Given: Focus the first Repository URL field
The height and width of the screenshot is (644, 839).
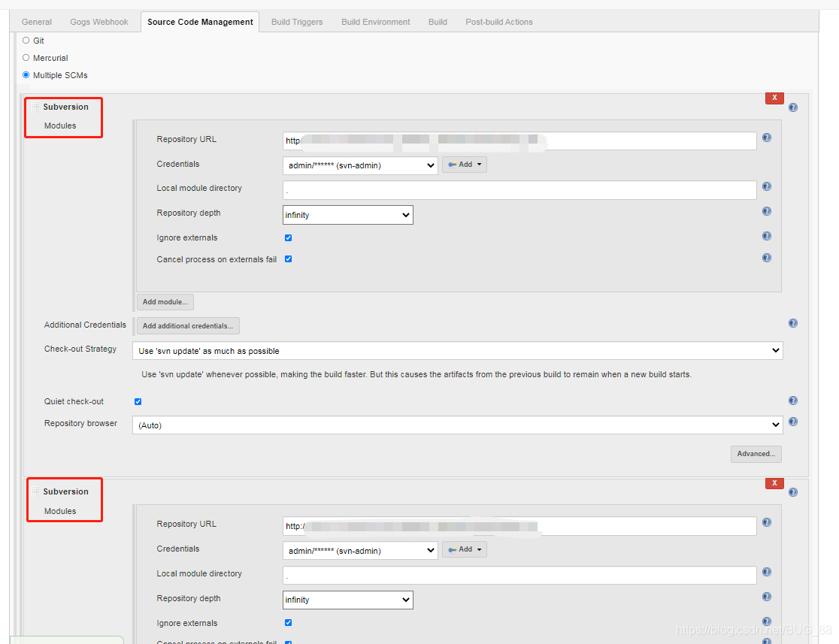Looking at the screenshot, I should coord(519,141).
